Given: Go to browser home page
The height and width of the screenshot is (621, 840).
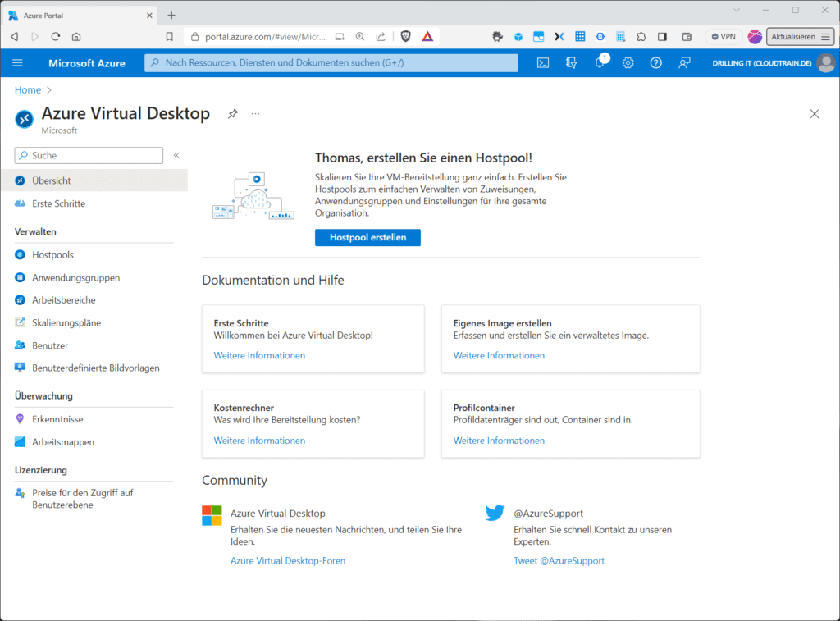Looking at the screenshot, I should click(76, 36).
